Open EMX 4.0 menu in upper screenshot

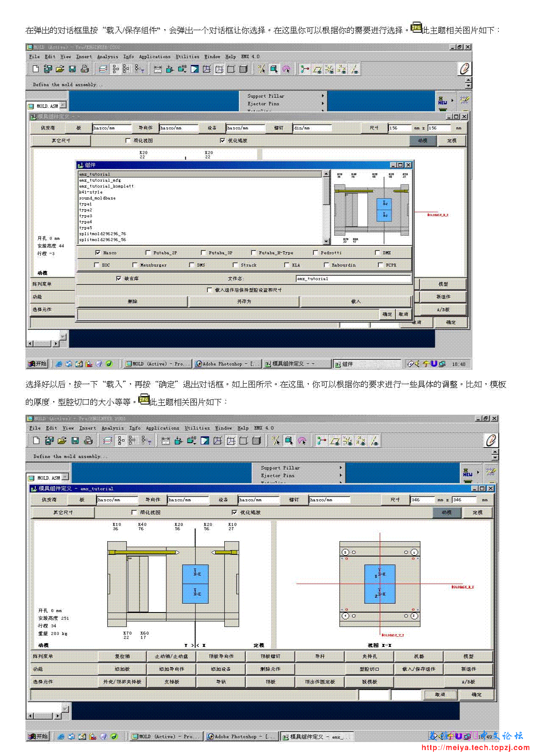[x=250, y=56]
